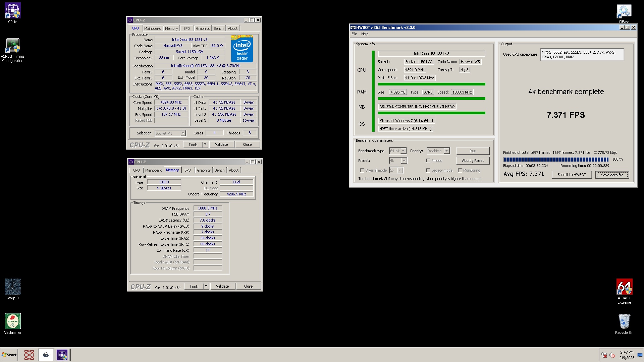The image size is (644, 362).
Task: Enable the Monitoring checkbox
Action: pos(460,170)
